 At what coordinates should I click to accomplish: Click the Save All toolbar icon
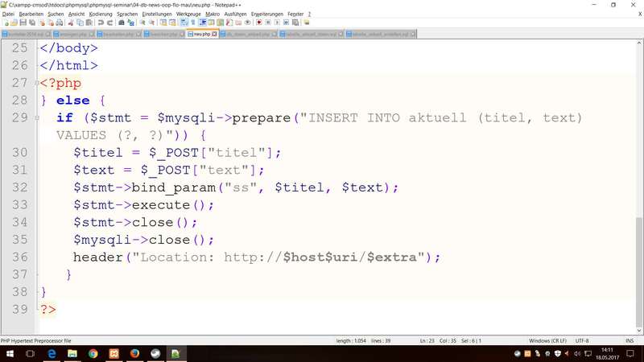click(x=32, y=23)
